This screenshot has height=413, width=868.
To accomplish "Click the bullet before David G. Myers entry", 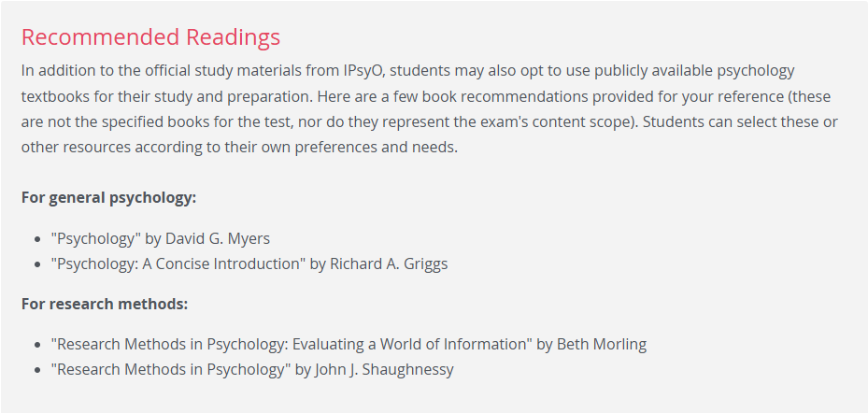I will [37, 240].
